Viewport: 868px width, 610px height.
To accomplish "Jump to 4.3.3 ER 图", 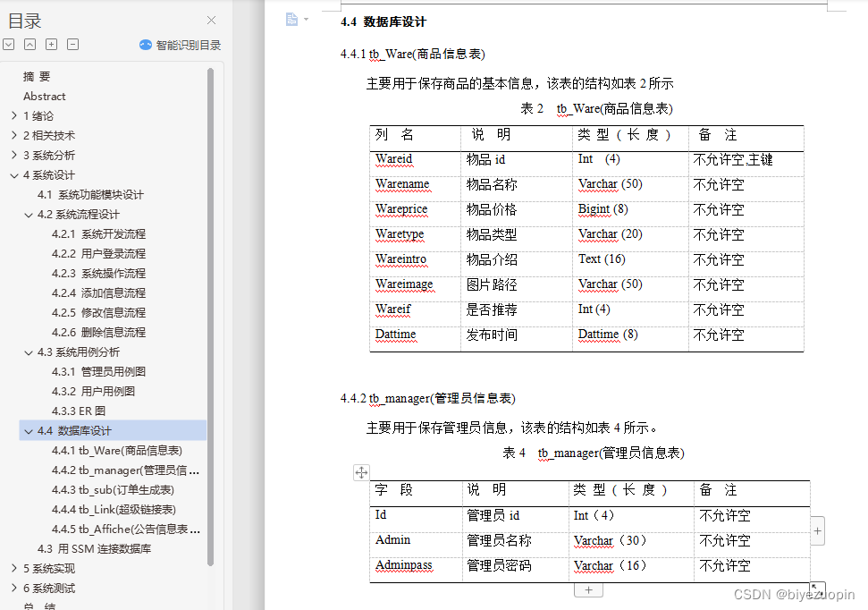I will [x=78, y=411].
